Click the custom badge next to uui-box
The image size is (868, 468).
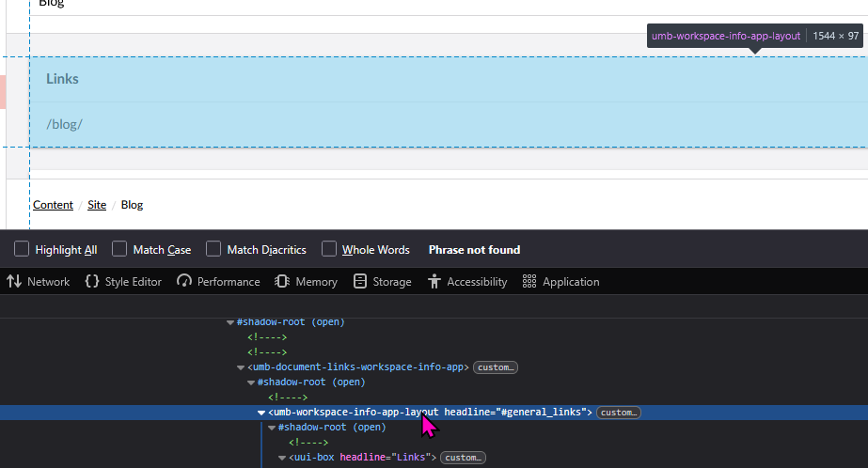tap(464, 458)
